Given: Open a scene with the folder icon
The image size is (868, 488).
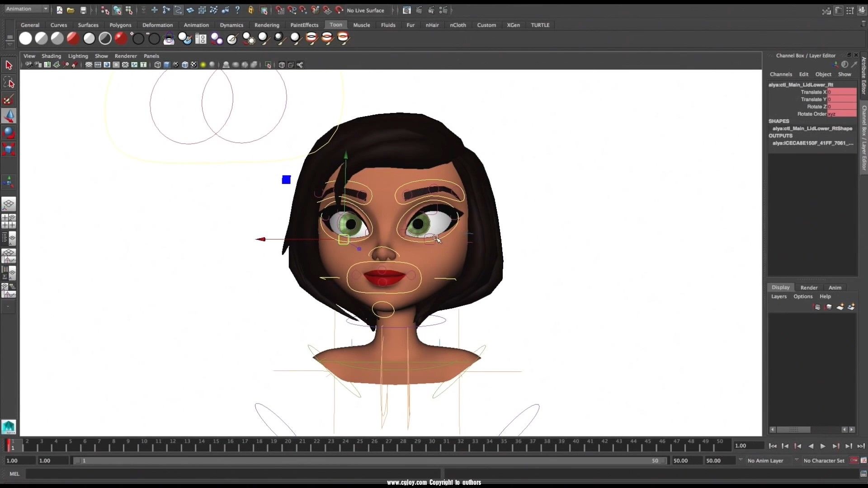Looking at the screenshot, I should (71, 10).
